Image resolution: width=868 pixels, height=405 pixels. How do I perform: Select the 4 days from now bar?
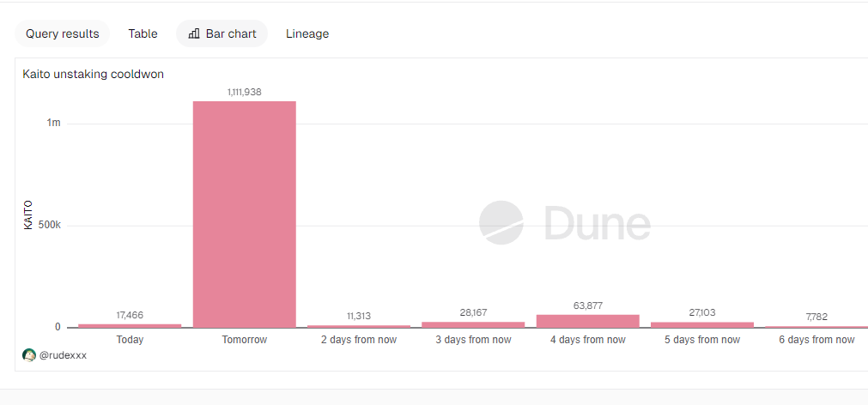point(587,321)
